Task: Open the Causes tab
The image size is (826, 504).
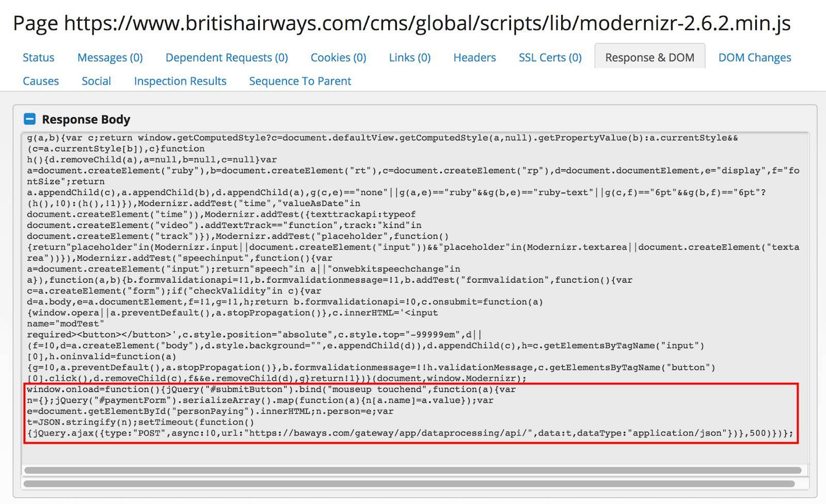Action: point(41,81)
